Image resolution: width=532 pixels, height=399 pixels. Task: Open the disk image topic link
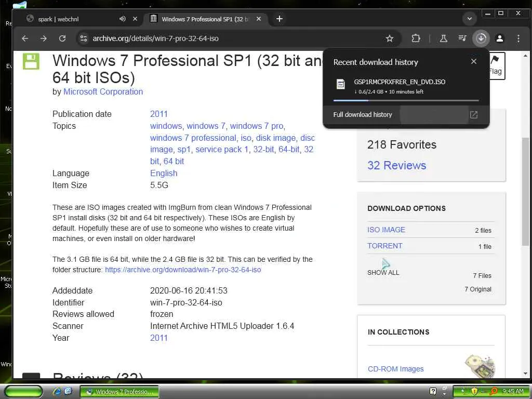pos(276,138)
